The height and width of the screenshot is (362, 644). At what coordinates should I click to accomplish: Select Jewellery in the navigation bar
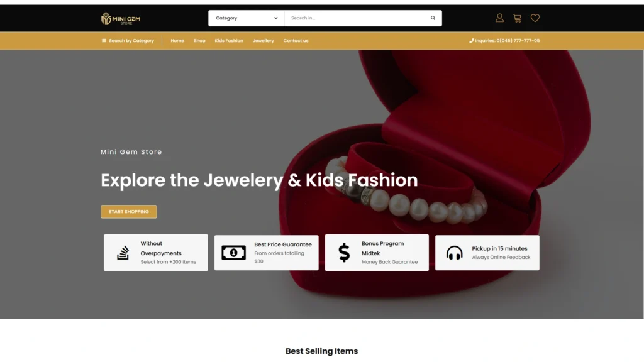click(264, 41)
